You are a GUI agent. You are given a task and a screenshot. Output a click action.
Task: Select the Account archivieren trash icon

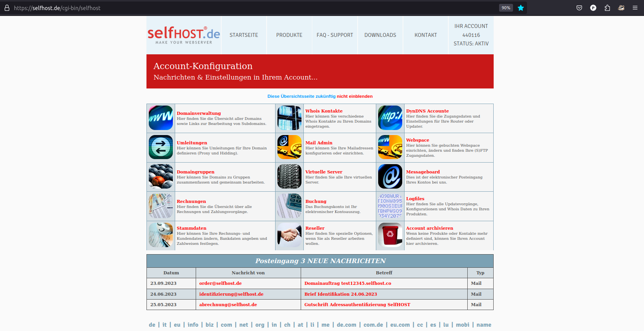[x=390, y=235]
